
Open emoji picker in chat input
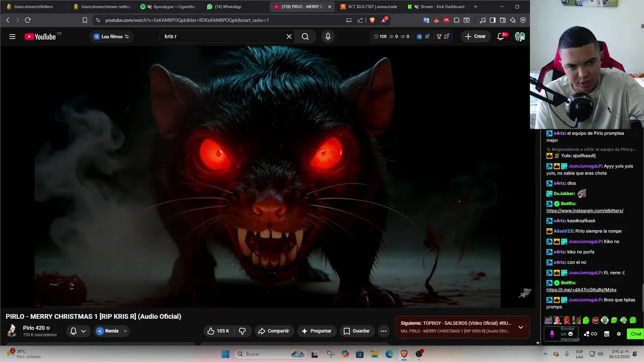coord(571,334)
